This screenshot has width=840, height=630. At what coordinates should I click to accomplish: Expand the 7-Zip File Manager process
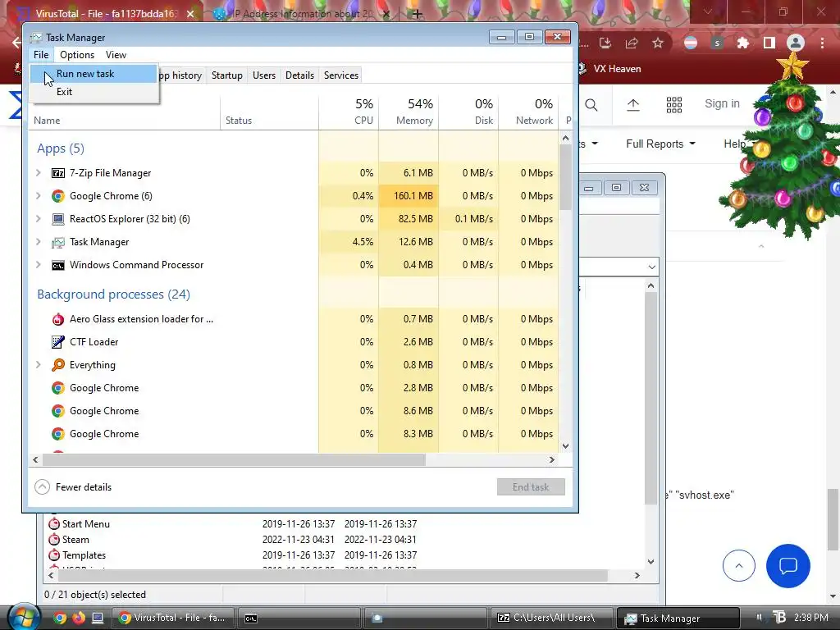pyautogui.click(x=38, y=172)
